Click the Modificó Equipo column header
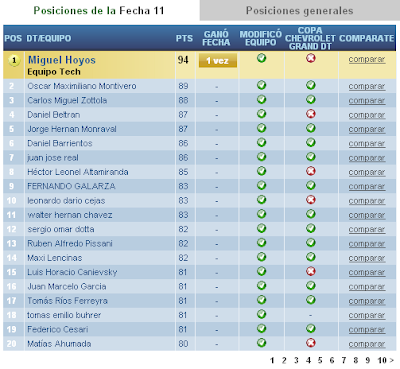400x369 pixels. pos(261,38)
